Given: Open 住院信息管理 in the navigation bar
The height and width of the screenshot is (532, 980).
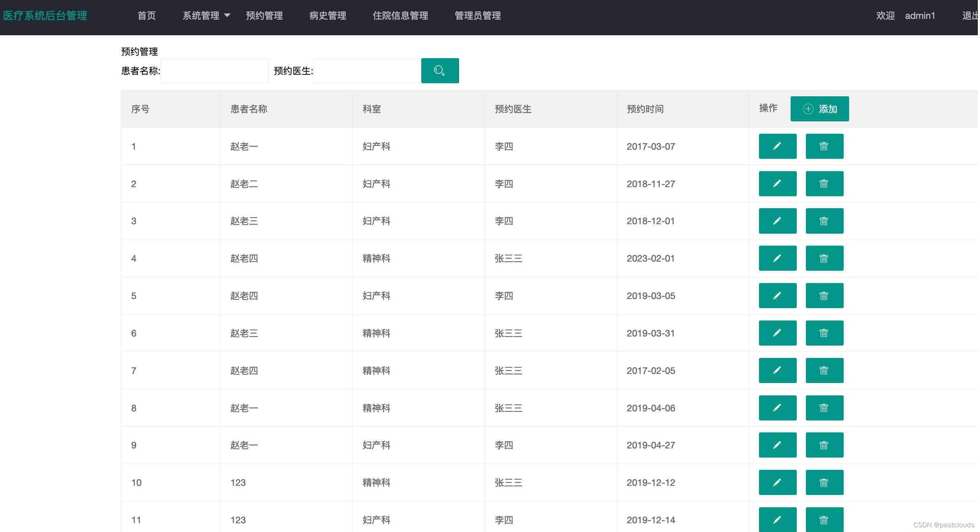Looking at the screenshot, I should tap(400, 16).
